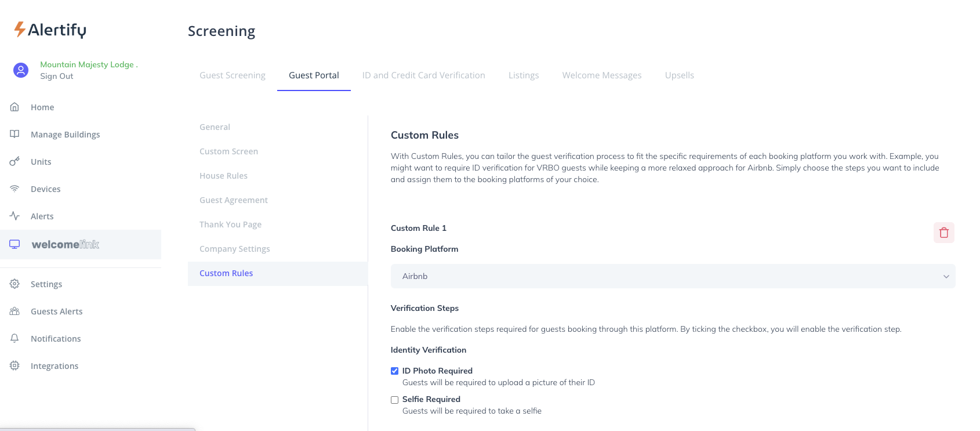Click the Integrations chip icon

pyautogui.click(x=14, y=365)
